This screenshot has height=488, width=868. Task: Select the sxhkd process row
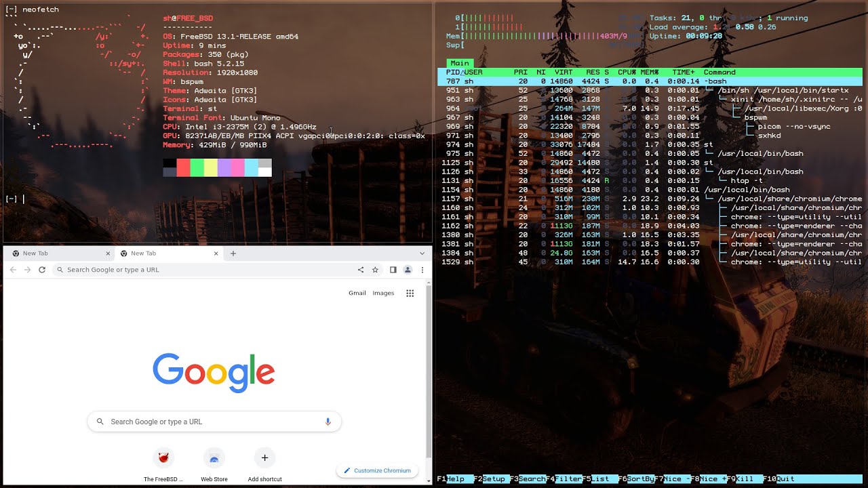tap(650, 136)
